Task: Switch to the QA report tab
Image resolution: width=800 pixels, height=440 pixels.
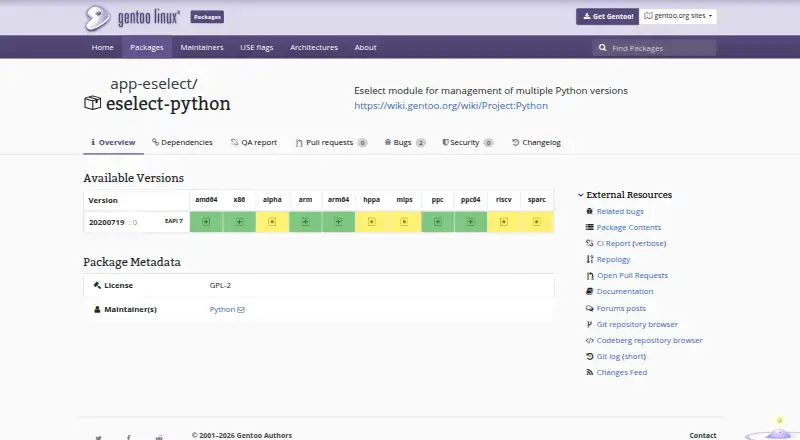Action: (x=254, y=142)
